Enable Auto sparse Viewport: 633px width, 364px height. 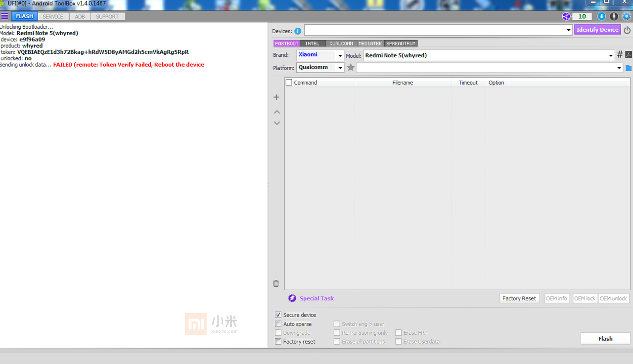tap(278, 324)
